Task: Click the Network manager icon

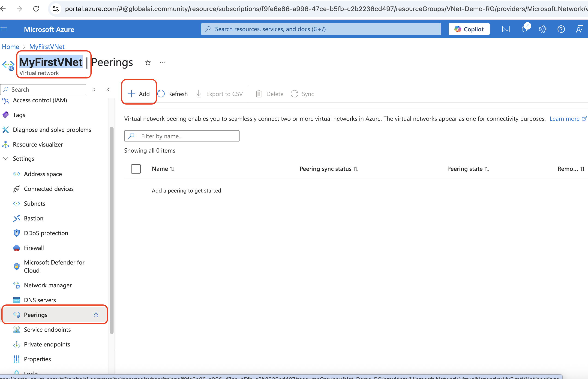Action: [x=16, y=285]
